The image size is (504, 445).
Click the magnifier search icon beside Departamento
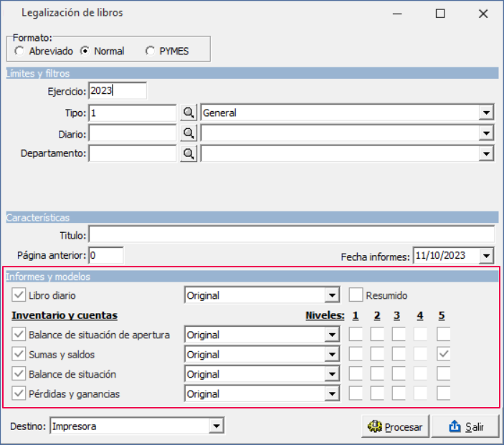188,153
